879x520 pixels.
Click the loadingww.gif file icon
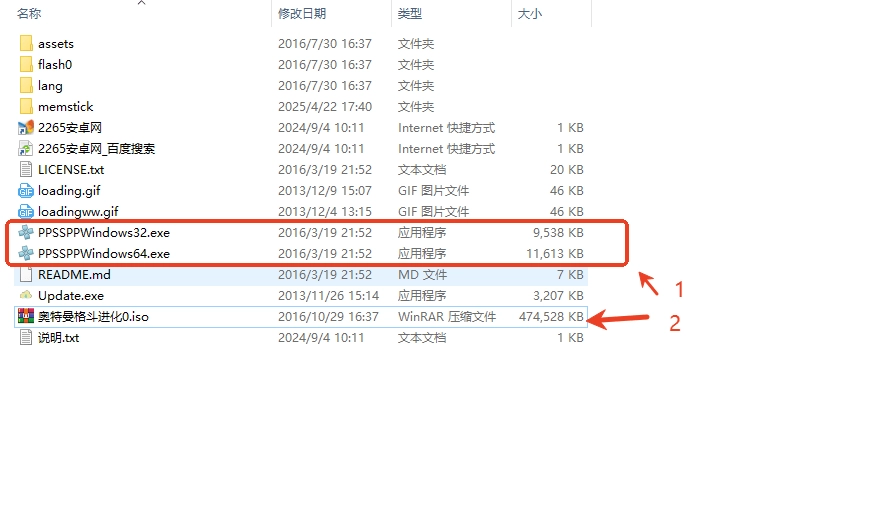tap(26, 212)
